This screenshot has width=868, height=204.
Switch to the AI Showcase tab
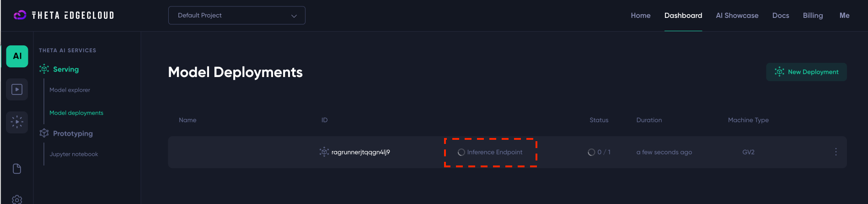tap(737, 16)
